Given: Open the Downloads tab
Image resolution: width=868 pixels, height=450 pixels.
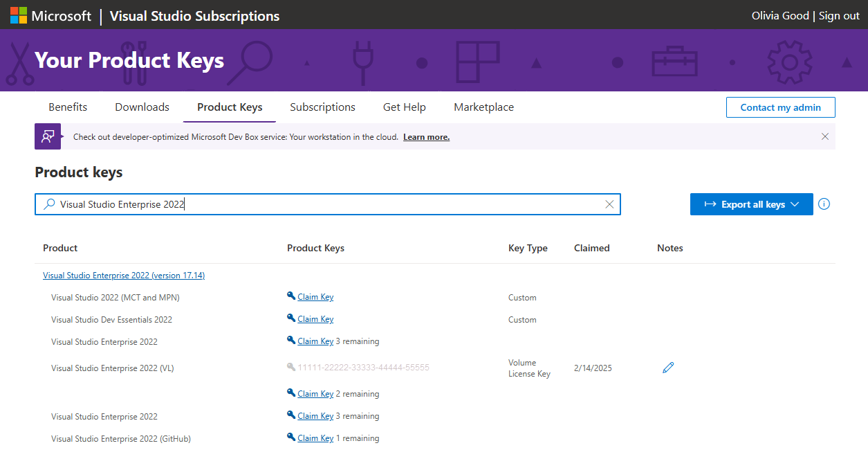Looking at the screenshot, I should pyautogui.click(x=142, y=107).
